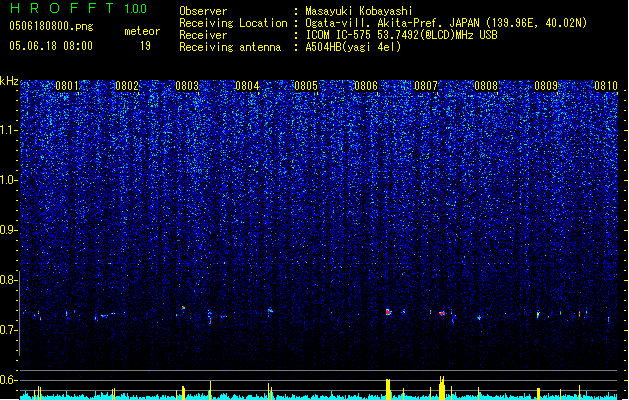The height and width of the screenshot is (400, 629).
Task: Click the 0802 time marker
Action: pyautogui.click(x=127, y=86)
